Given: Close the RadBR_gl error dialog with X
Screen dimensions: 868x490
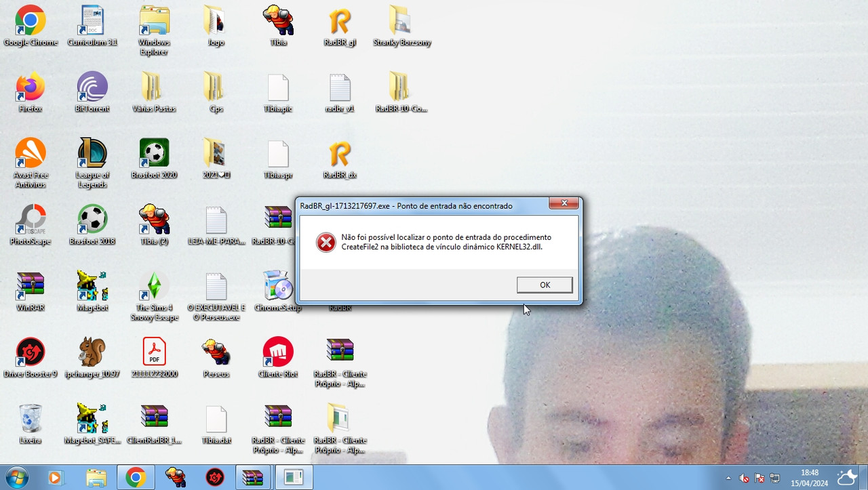Looking at the screenshot, I should click(x=564, y=203).
